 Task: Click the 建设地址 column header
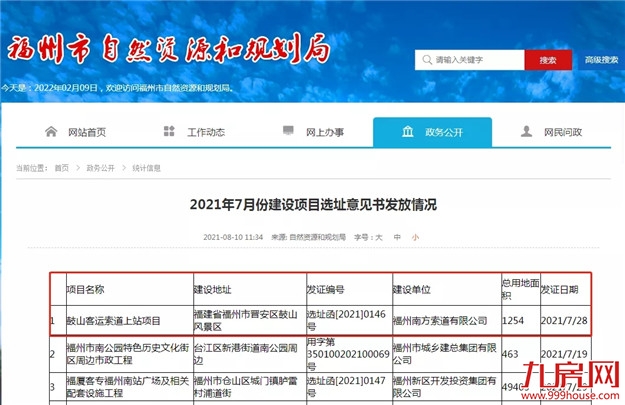point(212,289)
